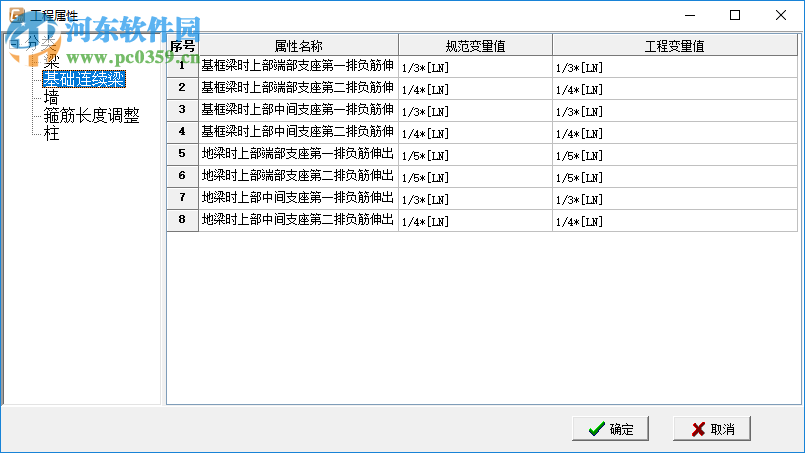Screen dimensions: 805x453
Task: Click the 确定 confirm button
Action: point(610,429)
